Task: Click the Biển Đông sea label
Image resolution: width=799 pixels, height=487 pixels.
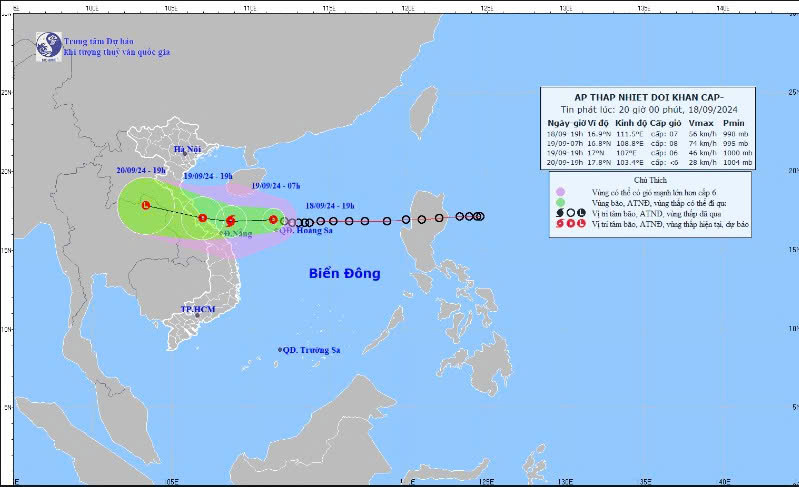Action: (x=344, y=273)
